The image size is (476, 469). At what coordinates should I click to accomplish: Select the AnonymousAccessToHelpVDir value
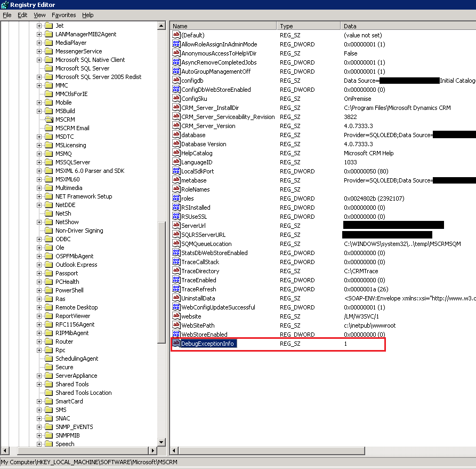[x=219, y=53]
